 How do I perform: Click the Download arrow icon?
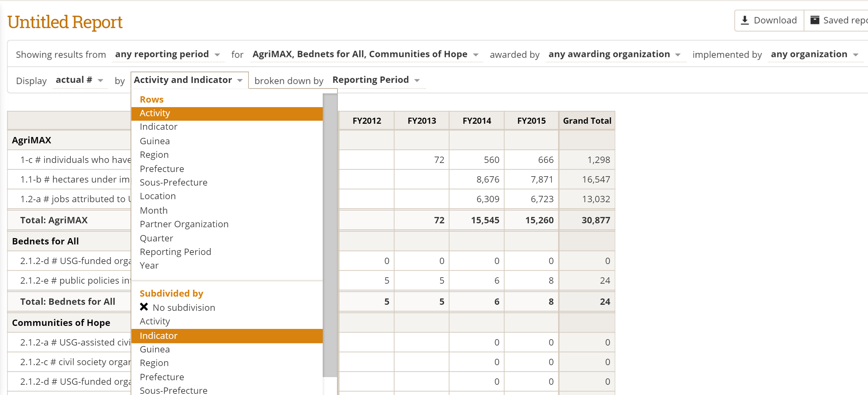745,21
